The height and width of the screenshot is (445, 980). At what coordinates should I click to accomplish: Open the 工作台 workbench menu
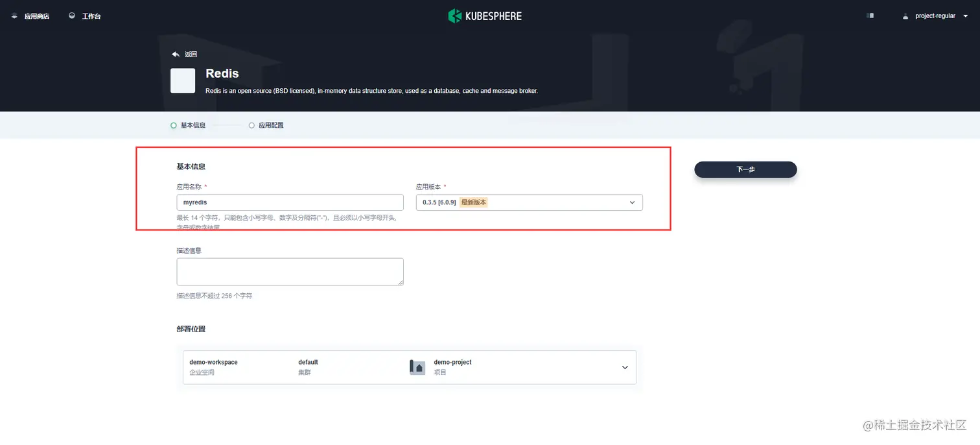click(x=91, y=16)
